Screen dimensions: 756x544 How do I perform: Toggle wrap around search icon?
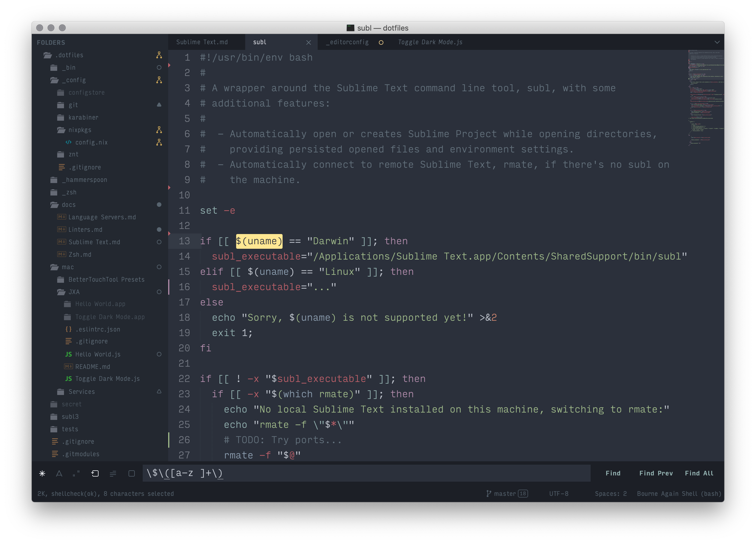point(95,473)
